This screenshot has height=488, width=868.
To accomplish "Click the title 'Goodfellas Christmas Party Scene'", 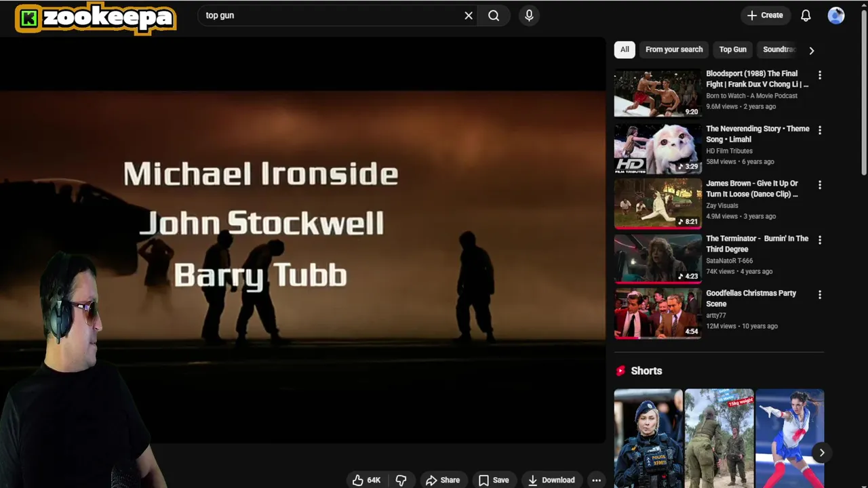I will click(751, 298).
